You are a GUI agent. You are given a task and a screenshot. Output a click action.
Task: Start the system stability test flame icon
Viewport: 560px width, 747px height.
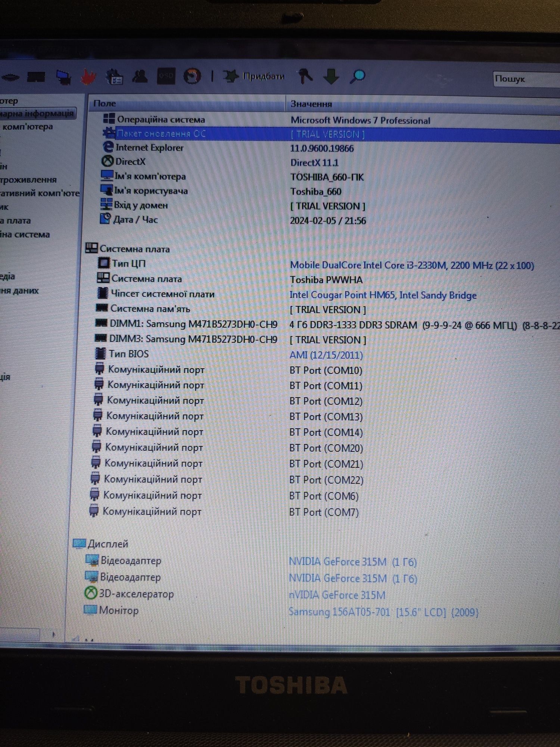88,77
